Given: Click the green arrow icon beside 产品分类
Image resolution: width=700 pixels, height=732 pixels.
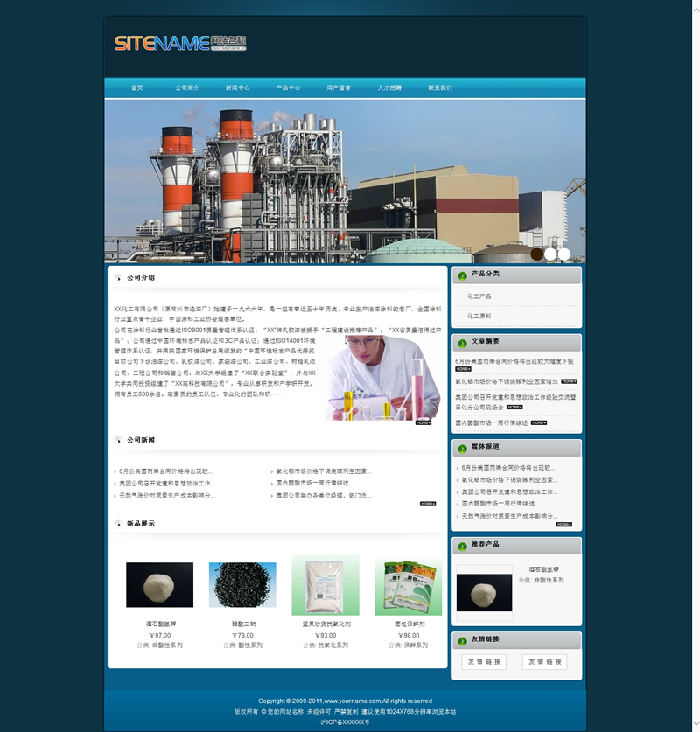Looking at the screenshot, I should [463, 275].
